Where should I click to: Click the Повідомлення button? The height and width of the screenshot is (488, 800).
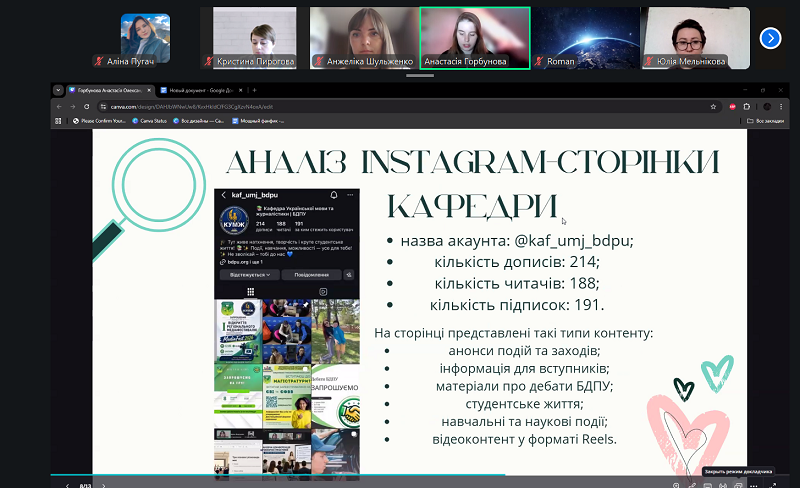[311, 275]
